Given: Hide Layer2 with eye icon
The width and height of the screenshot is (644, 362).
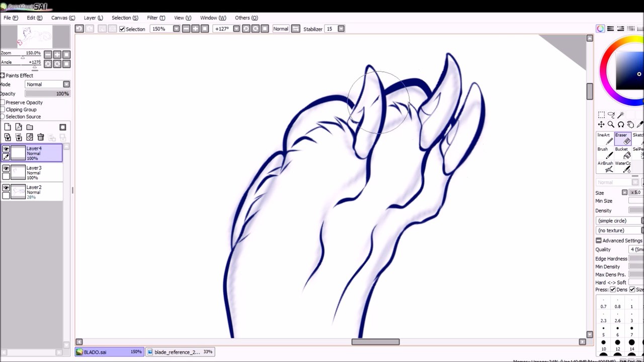Looking at the screenshot, I should pos(6,188).
